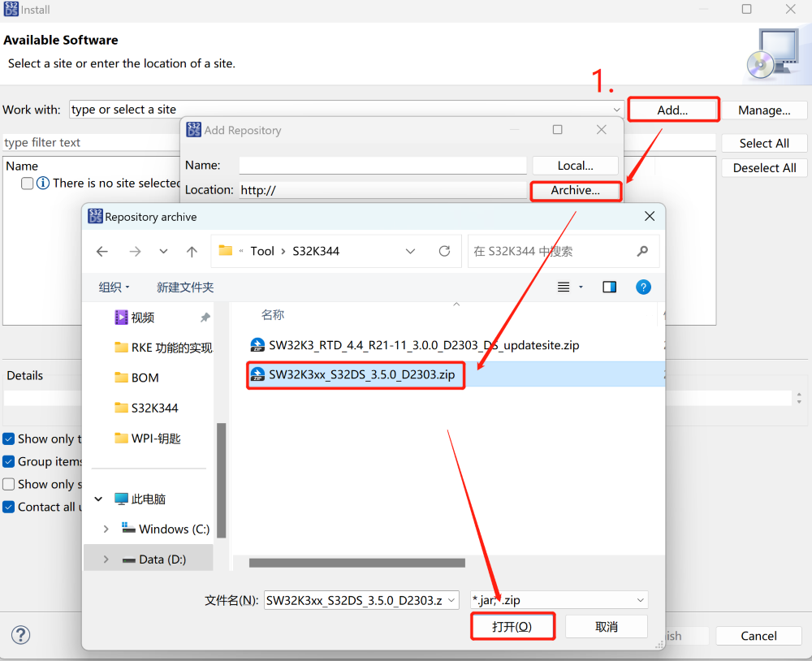Viewport: 812px width, 661px height.
Task: Check the 'There is no site selected' checkbox
Action: (28, 184)
